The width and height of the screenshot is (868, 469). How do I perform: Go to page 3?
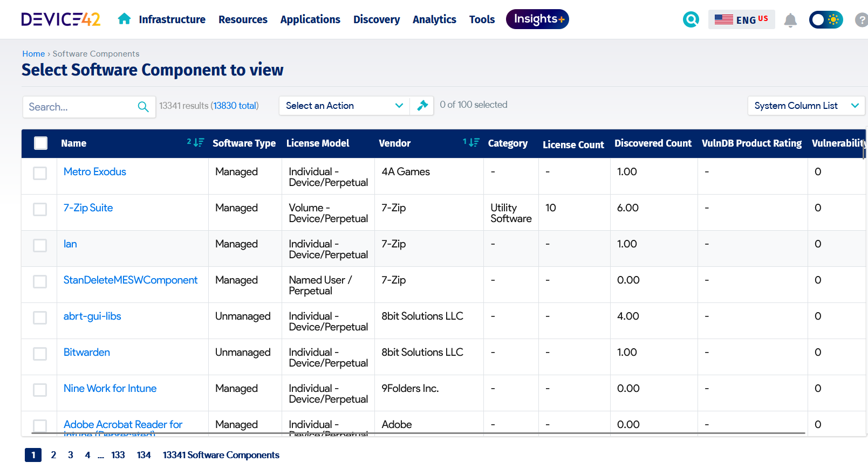pyautogui.click(x=70, y=455)
